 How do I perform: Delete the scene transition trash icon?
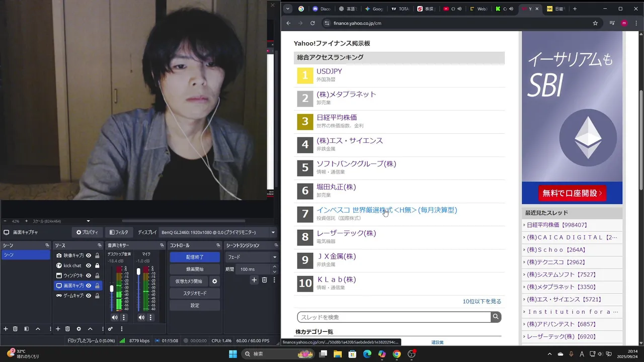coord(264,280)
